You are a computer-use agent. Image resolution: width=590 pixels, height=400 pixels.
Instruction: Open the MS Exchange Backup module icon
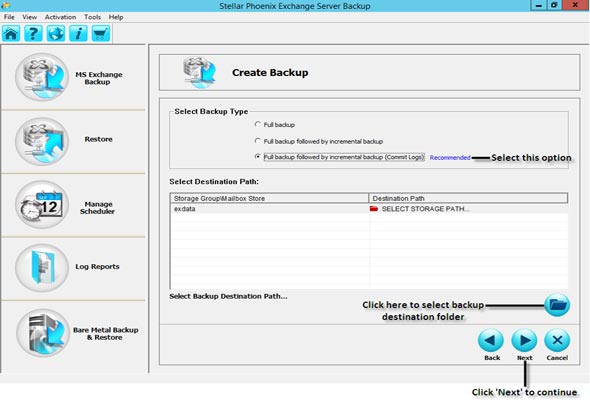[x=42, y=77]
